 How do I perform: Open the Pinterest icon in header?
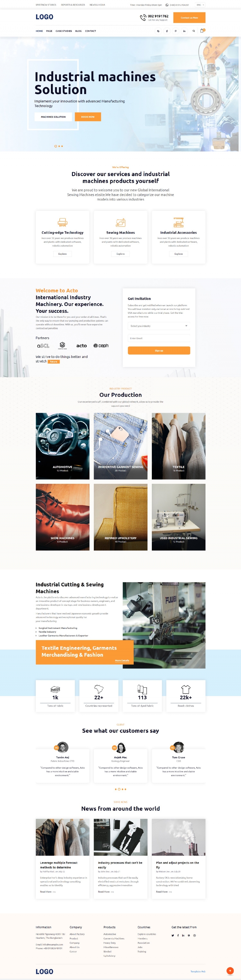click(x=176, y=31)
